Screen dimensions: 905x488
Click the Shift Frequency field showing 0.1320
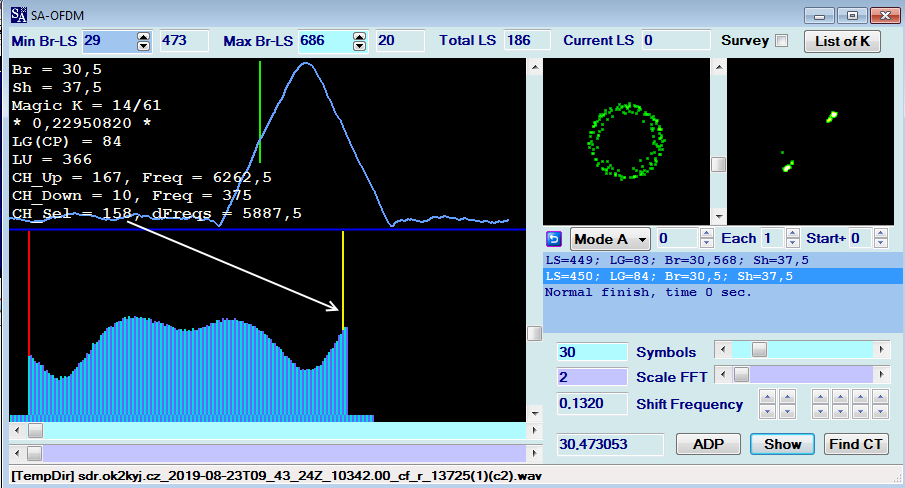[x=592, y=403]
